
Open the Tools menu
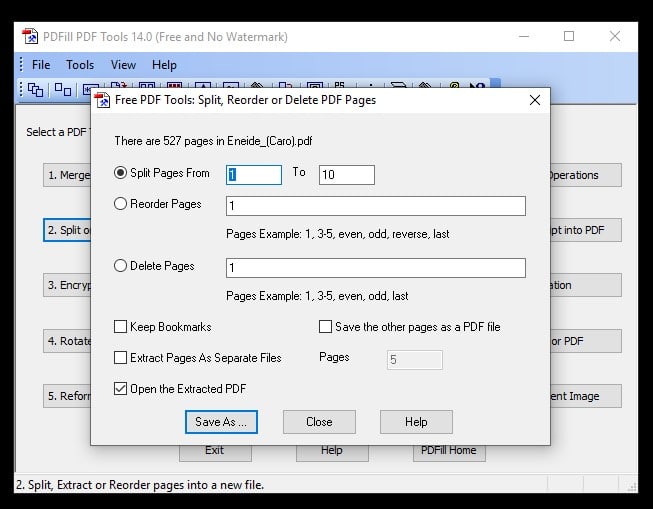point(80,65)
